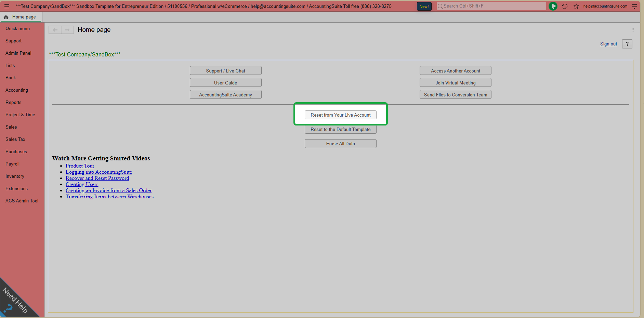Open Sales Tax section
644x318 pixels.
15,139
